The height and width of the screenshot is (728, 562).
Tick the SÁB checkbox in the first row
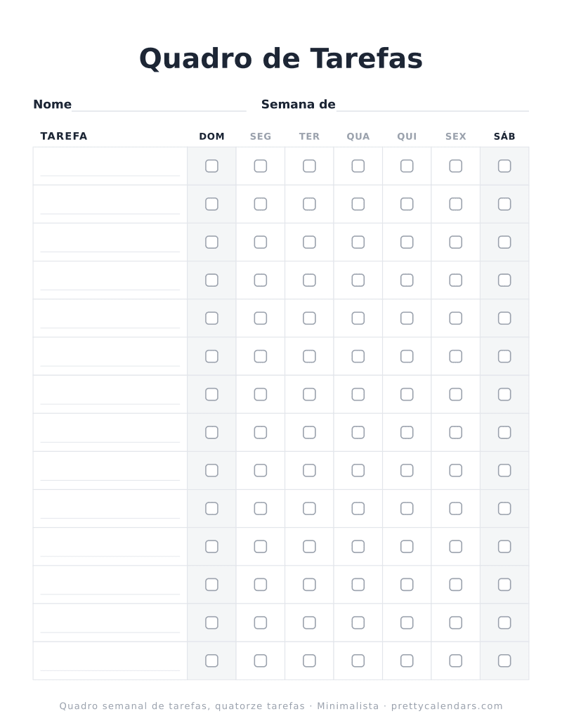coord(504,167)
